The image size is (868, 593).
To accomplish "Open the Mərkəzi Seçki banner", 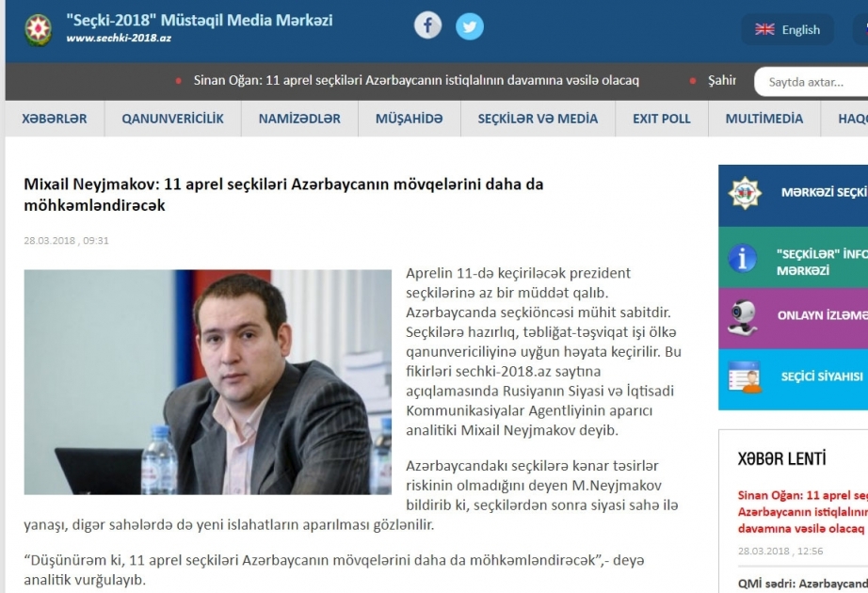I will (793, 195).
